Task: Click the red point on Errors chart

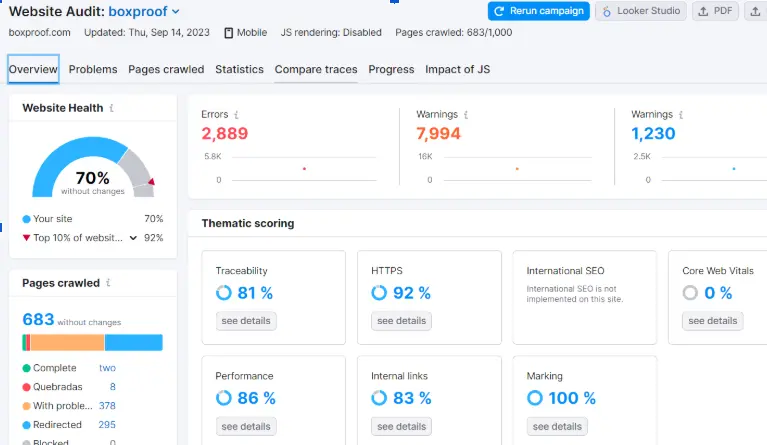Action: pos(304,169)
